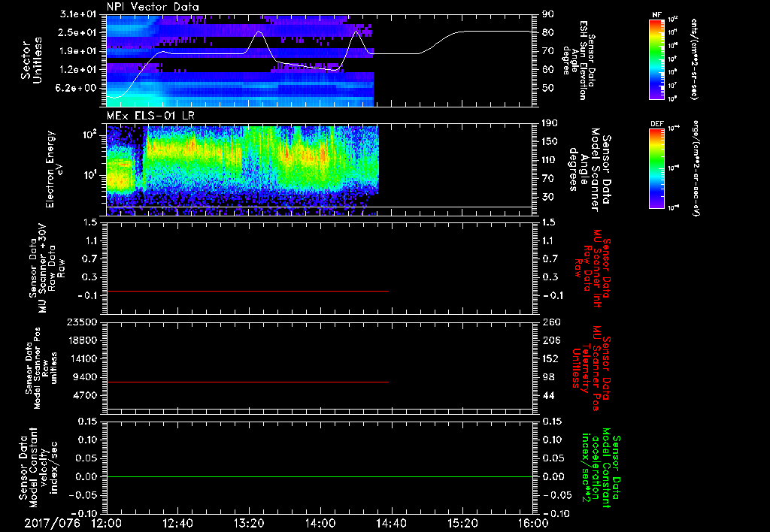Click the red line in MU Scanner +30V plot
This screenshot has height=532, width=770.
click(247, 291)
